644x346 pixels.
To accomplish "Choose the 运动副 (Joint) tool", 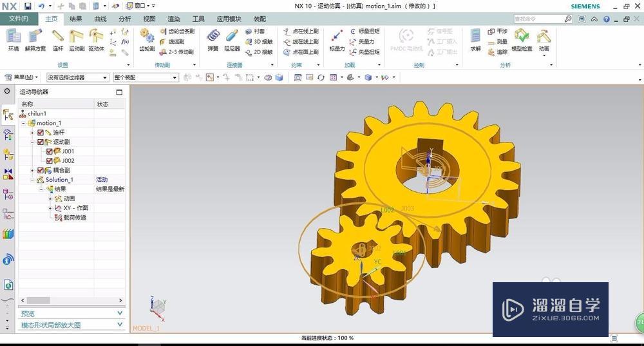I will coord(77,40).
